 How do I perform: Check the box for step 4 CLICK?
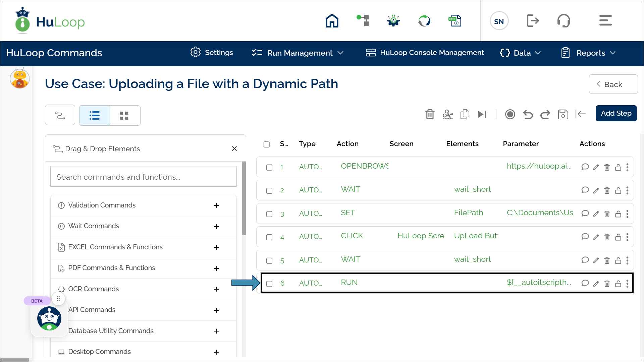point(269,237)
